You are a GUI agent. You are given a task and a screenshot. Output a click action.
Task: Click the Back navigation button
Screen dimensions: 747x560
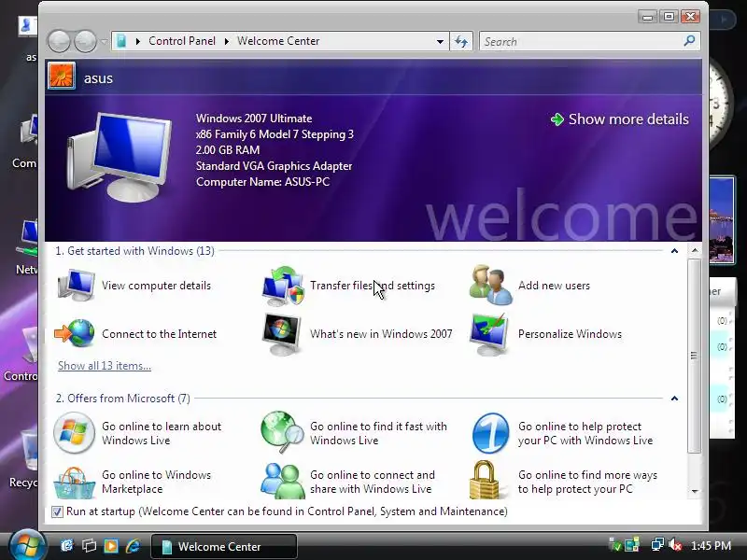(59, 41)
